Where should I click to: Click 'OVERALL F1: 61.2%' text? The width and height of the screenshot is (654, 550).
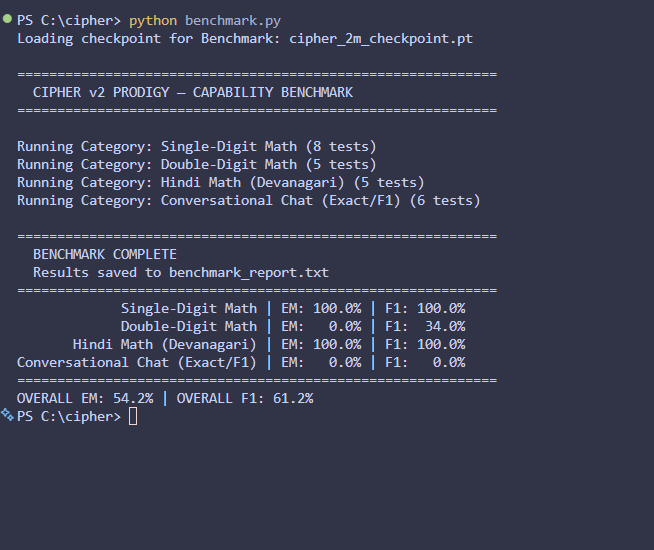pos(245,399)
